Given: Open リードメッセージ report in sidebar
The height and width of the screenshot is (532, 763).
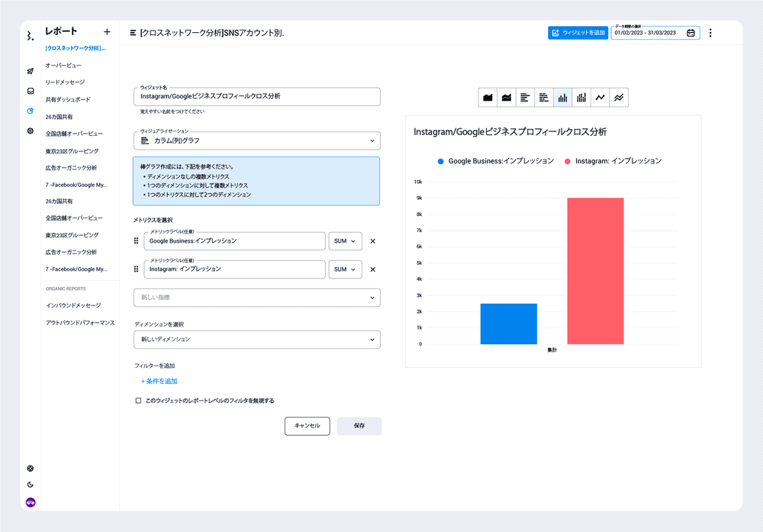Looking at the screenshot, I should click(65, 82).
